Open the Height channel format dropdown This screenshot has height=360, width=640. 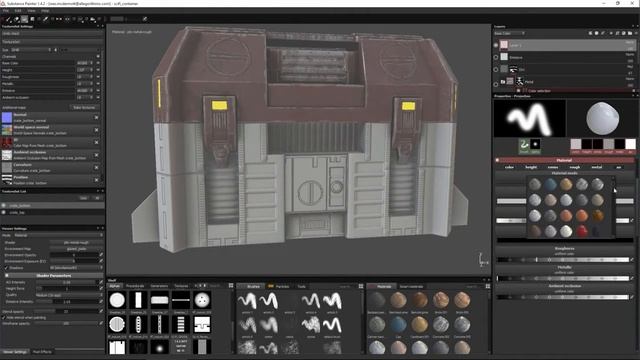pyautogui.click(x=84, y=70)
